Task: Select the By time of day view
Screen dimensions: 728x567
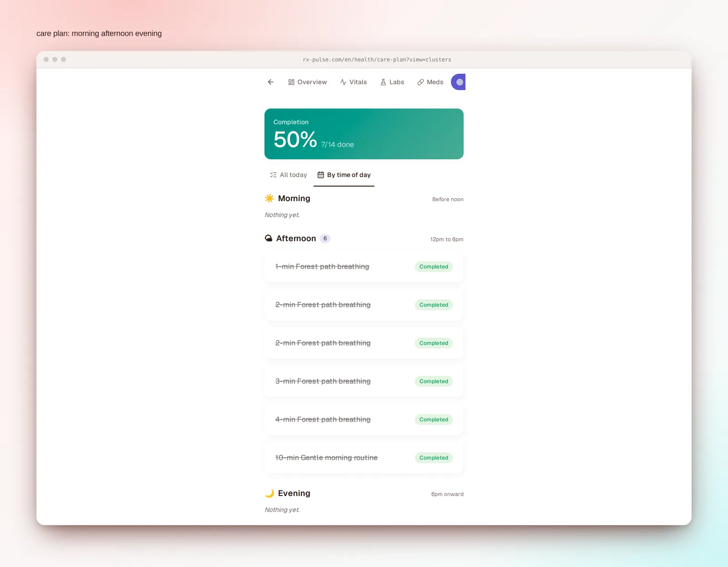Action: 344,175
